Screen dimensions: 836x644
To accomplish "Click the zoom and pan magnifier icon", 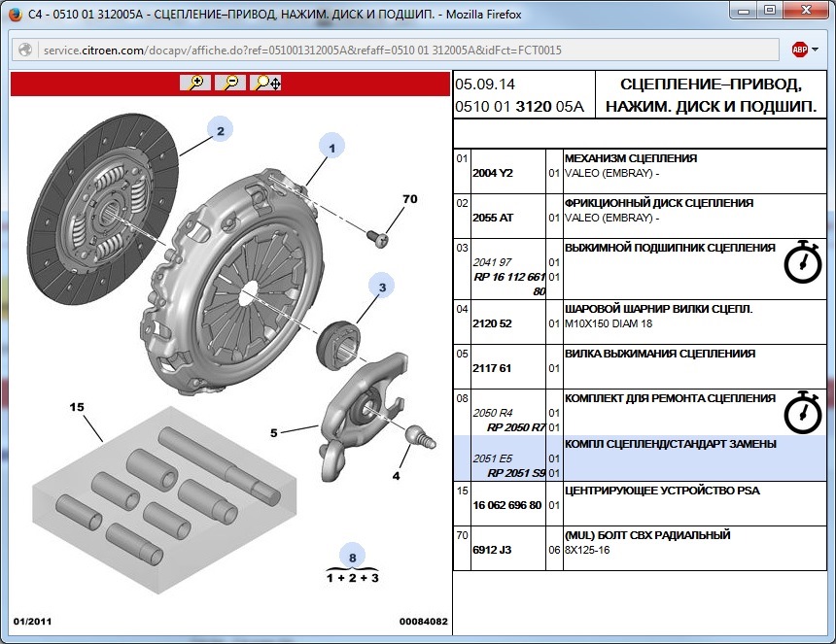I will tap(266, 83).
